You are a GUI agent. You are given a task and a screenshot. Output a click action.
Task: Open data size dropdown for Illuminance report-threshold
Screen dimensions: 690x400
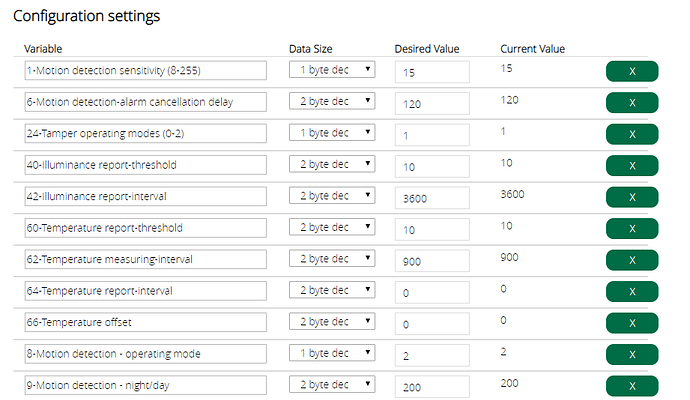click(332, 164)
